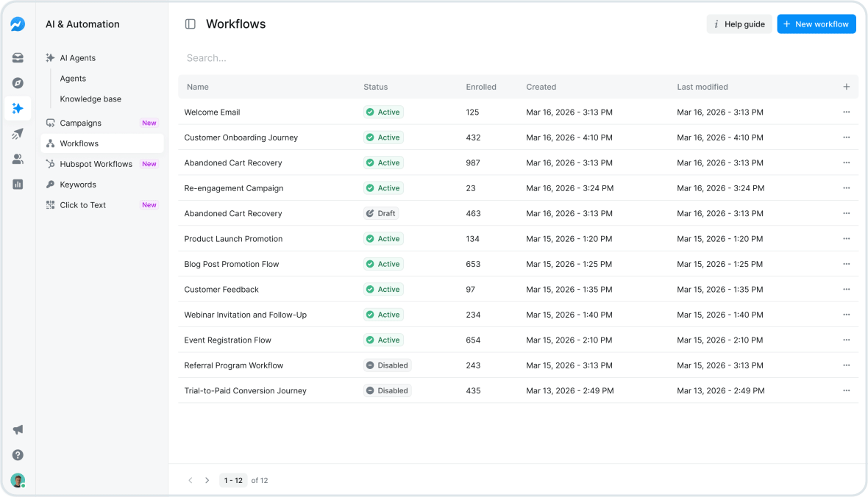868x497 pixels.
Task: Open the actions menu for Welcome Email workflow
Action: [x=847, y=112]
